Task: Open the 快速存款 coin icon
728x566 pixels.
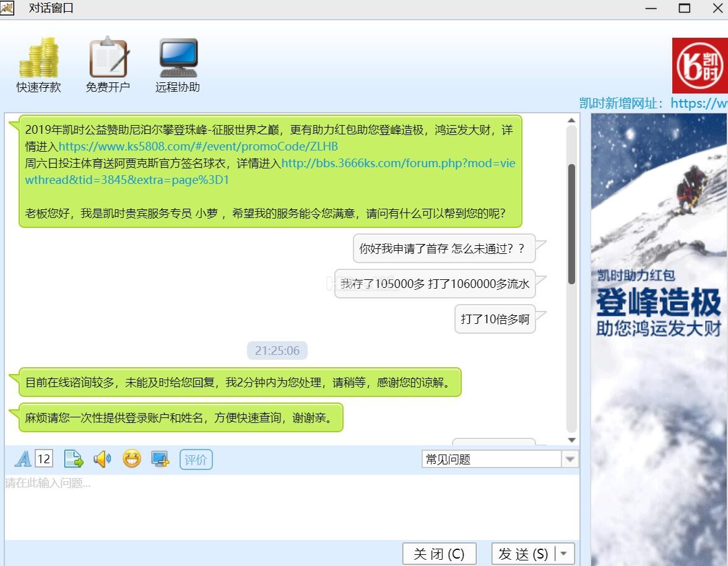Action: 38,58
